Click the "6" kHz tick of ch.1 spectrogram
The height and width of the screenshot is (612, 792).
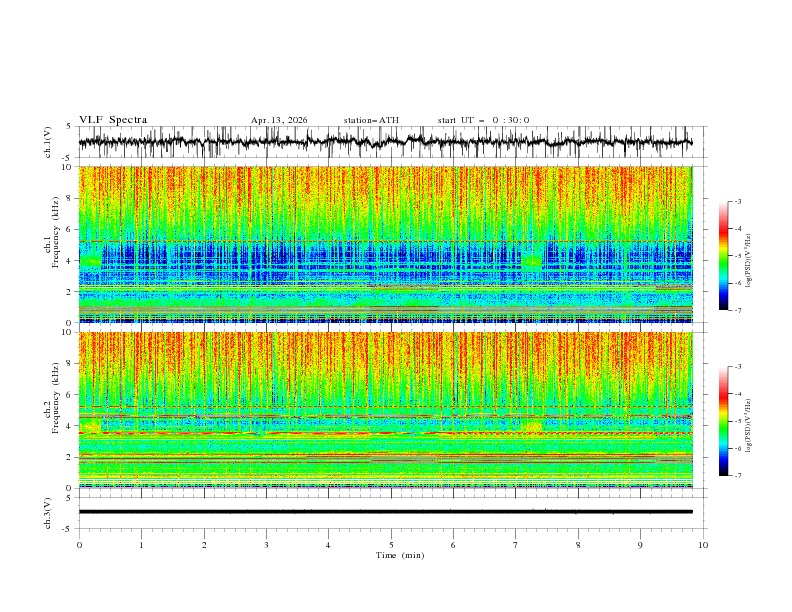[x=71, y=229]
